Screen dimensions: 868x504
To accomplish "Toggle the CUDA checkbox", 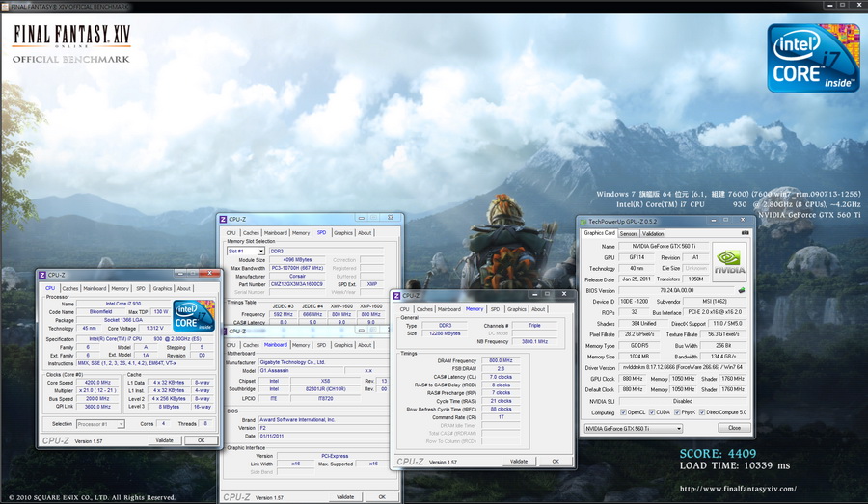I will (x=652, y=412).
